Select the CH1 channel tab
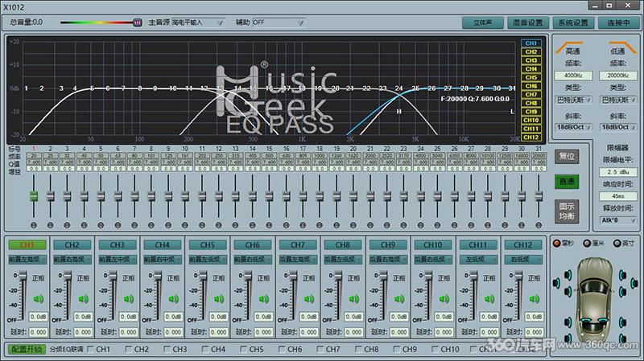Screen dimensions: 644x361 (27, 245)
